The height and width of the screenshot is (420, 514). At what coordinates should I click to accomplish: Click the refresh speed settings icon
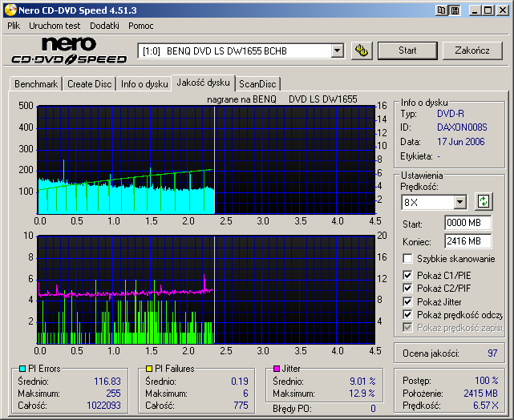click(484, 201)
